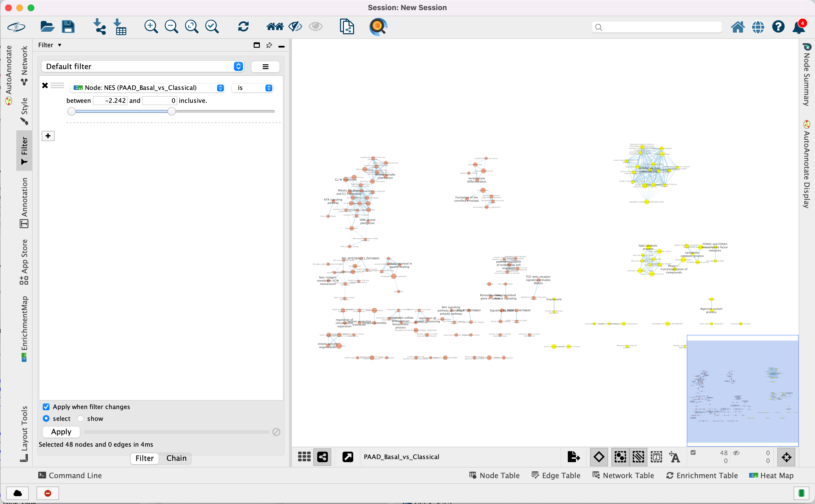
Task: Uncheck Apply when filter changes
Action: [46, 407]
